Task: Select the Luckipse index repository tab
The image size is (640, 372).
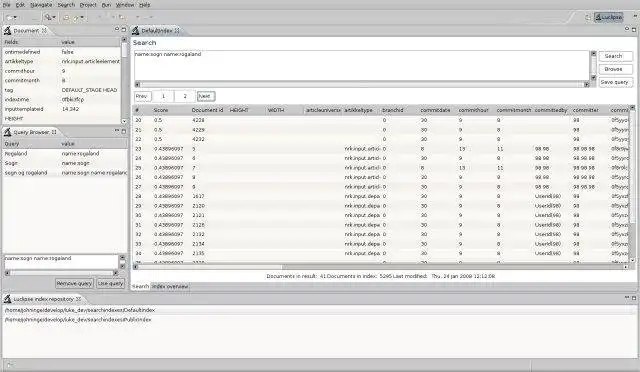Action: tap(43, 299)
